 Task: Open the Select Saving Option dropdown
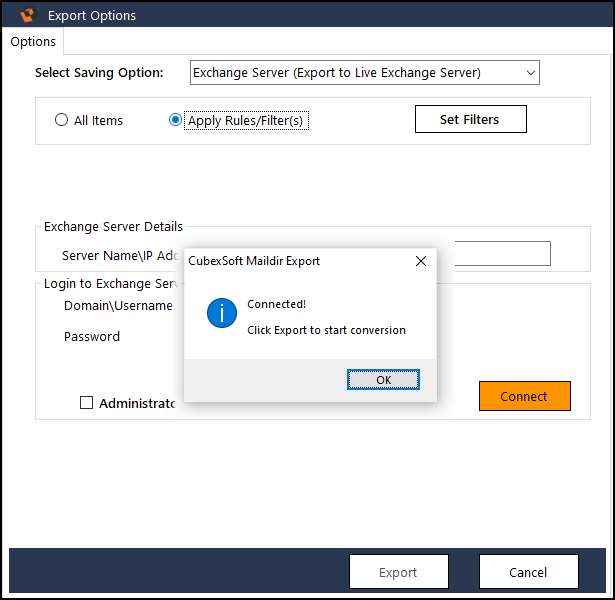365,73
